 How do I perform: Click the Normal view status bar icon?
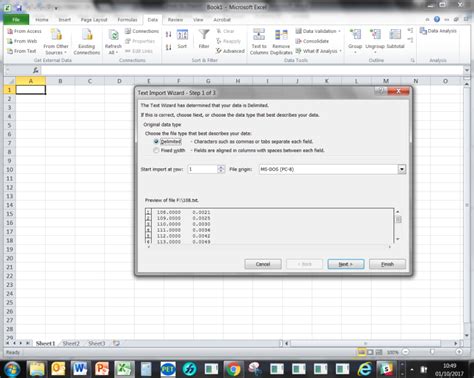pos(362,352)
